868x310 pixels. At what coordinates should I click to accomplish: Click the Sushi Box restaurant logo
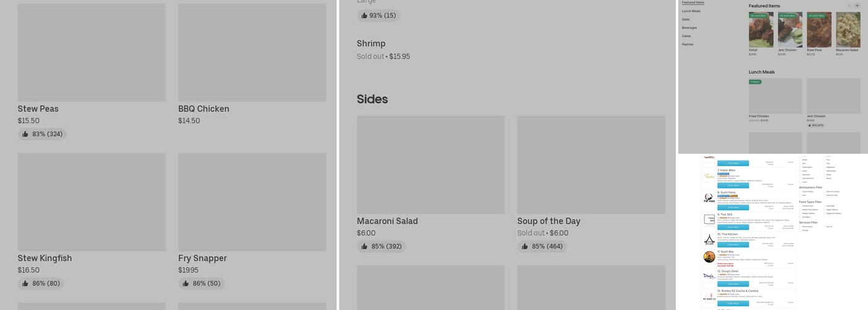(709, 257)
